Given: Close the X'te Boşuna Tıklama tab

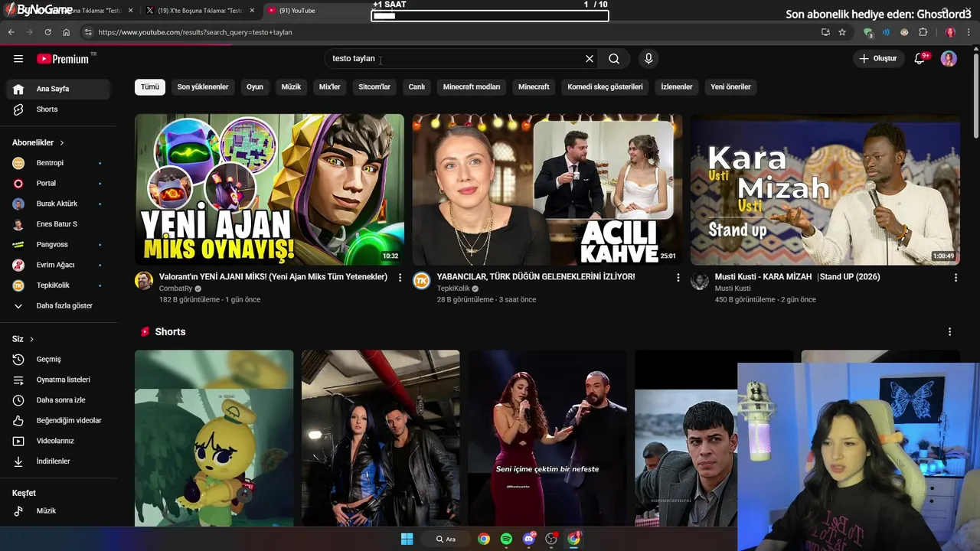Looking at the screenshot, I should [x=252, y=11].
